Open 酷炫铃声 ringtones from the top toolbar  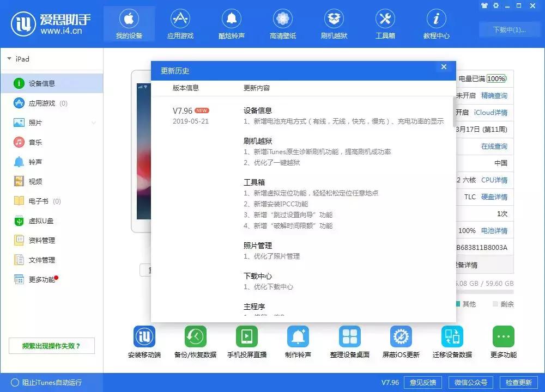click(231, 23)
